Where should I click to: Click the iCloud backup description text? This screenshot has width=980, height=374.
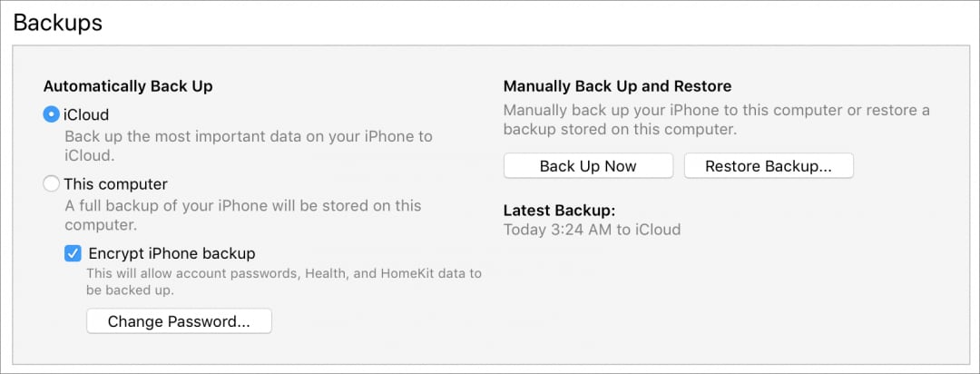(x=248, y=145)
